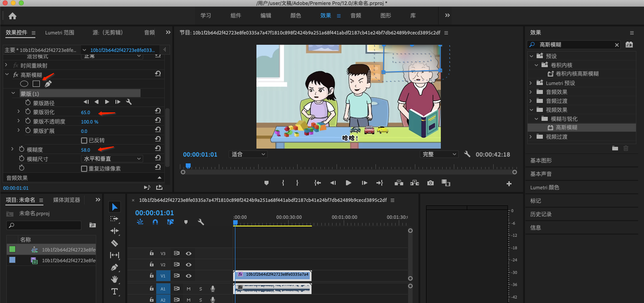Play the sequence in Program monitor
This screenshot has height=303, width=644.
(348, 183)
